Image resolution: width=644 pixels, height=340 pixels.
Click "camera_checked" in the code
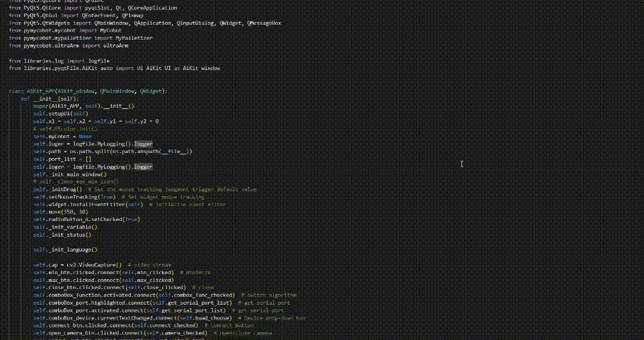point(185,333)
